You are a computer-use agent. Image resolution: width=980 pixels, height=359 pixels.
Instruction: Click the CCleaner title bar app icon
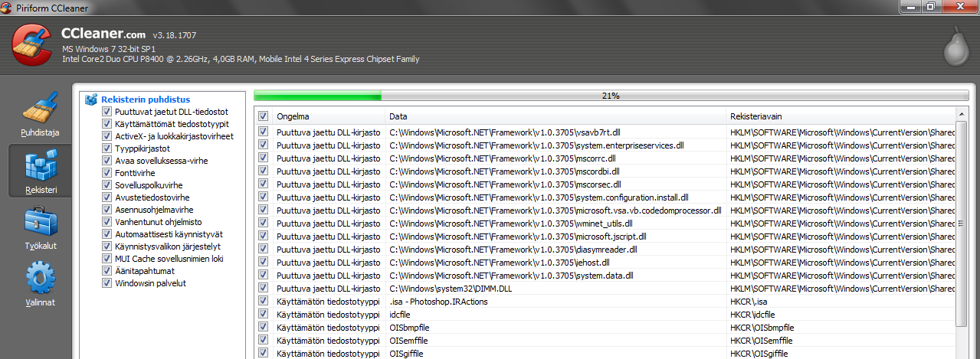click(7, 7)
